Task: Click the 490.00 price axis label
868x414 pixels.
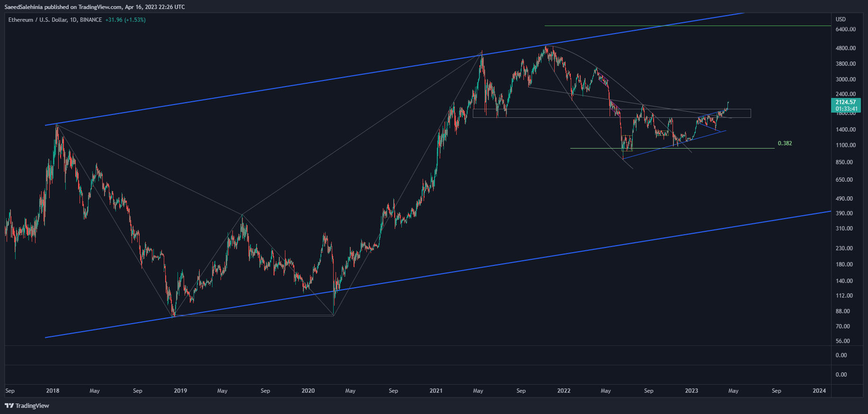Action: 844,199
